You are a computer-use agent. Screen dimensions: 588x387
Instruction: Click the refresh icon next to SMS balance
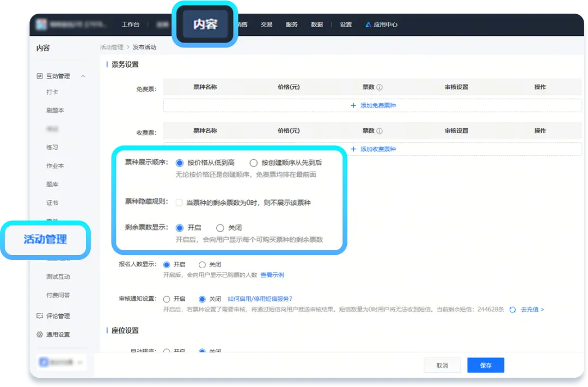[512, 310]
